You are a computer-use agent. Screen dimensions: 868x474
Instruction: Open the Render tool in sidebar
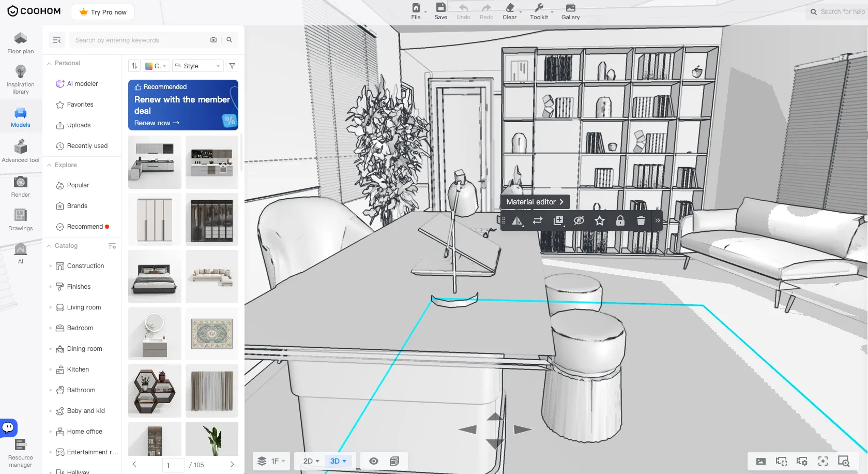pos(21,187)
